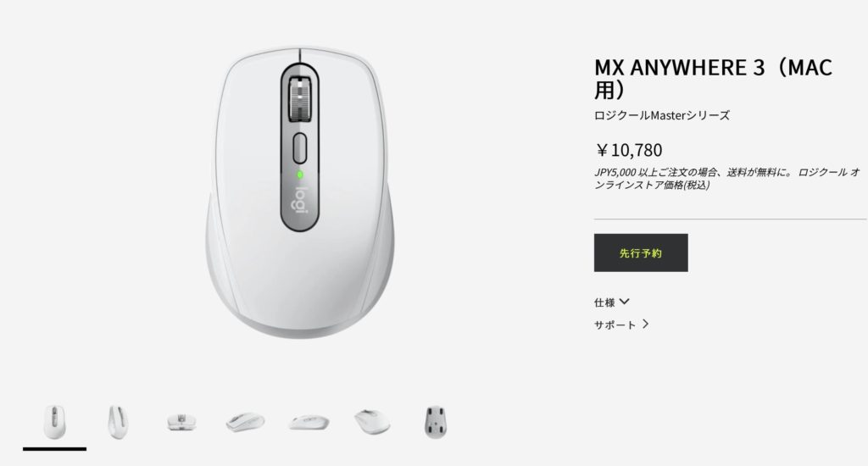This screenshot has width=868, height=466.
Task: Show the front-view mouse thumbnail
Action: pos(181,422)
